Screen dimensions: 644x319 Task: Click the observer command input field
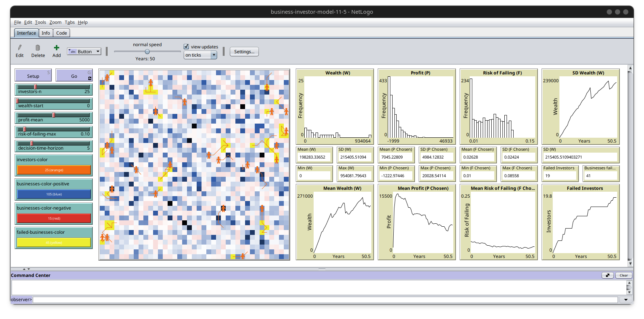tap(325, 300)
